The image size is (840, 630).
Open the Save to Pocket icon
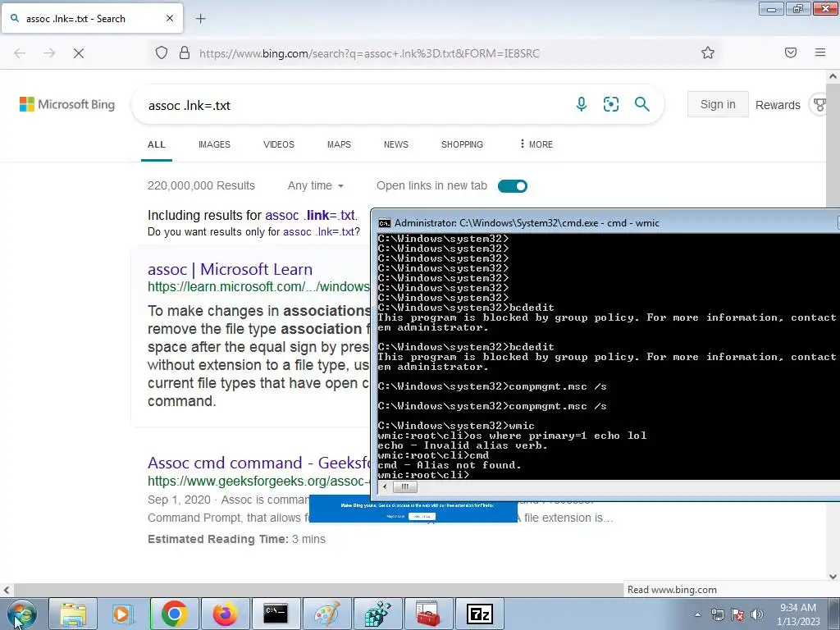791,52
